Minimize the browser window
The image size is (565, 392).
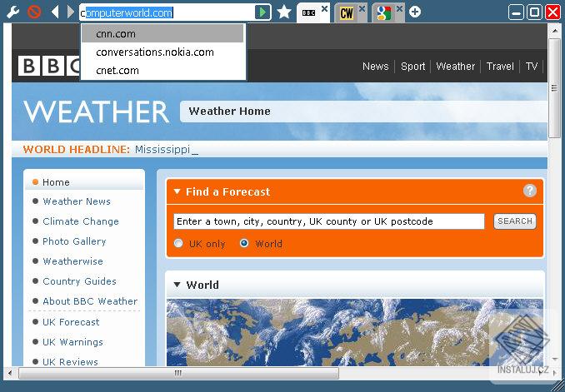coord(516,12)
